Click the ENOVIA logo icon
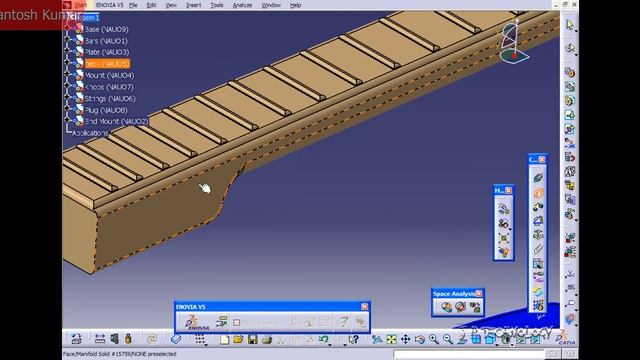The height and width of the screenshot is (360, 640). (196, 322)
